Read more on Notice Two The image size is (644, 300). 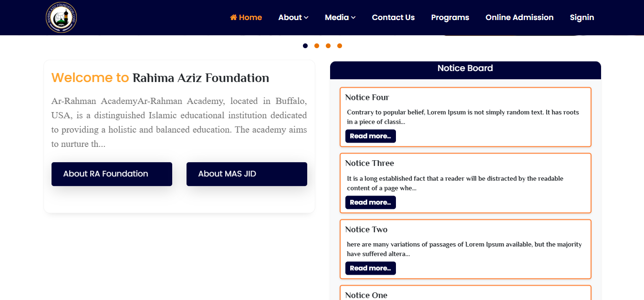(371, 268)
